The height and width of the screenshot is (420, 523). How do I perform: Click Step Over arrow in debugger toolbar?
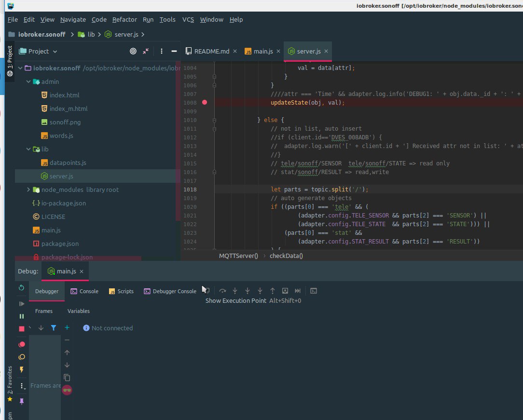coord(222,291)
